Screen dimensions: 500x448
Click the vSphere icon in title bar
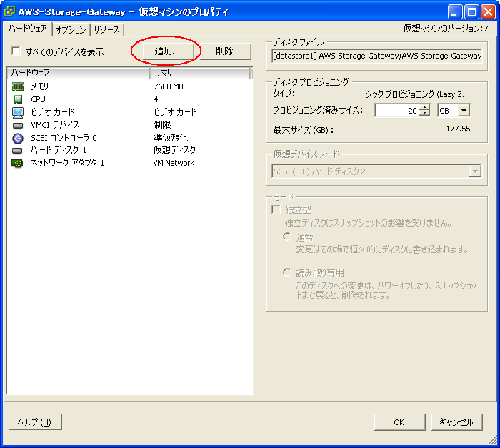click(x=9, y=12)
